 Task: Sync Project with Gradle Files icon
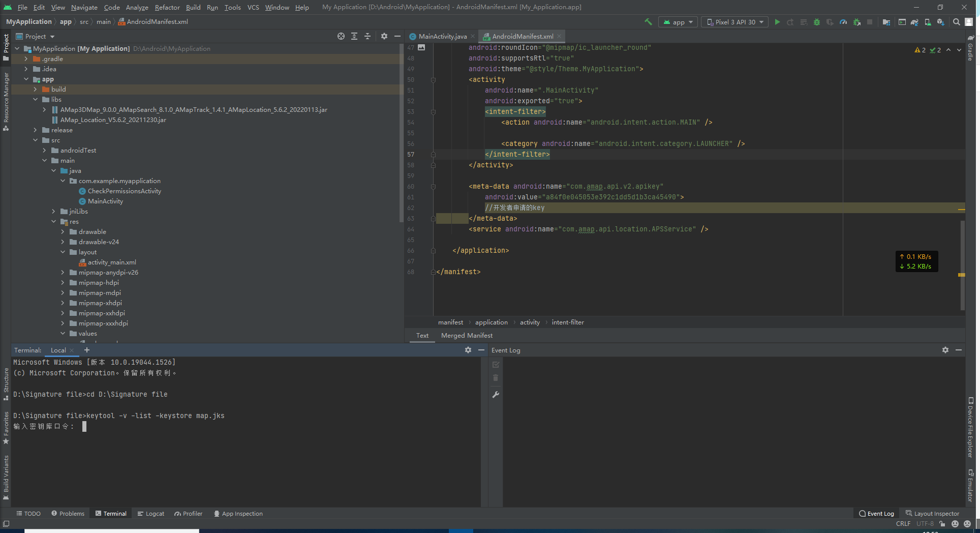click(x=914, y=22)
